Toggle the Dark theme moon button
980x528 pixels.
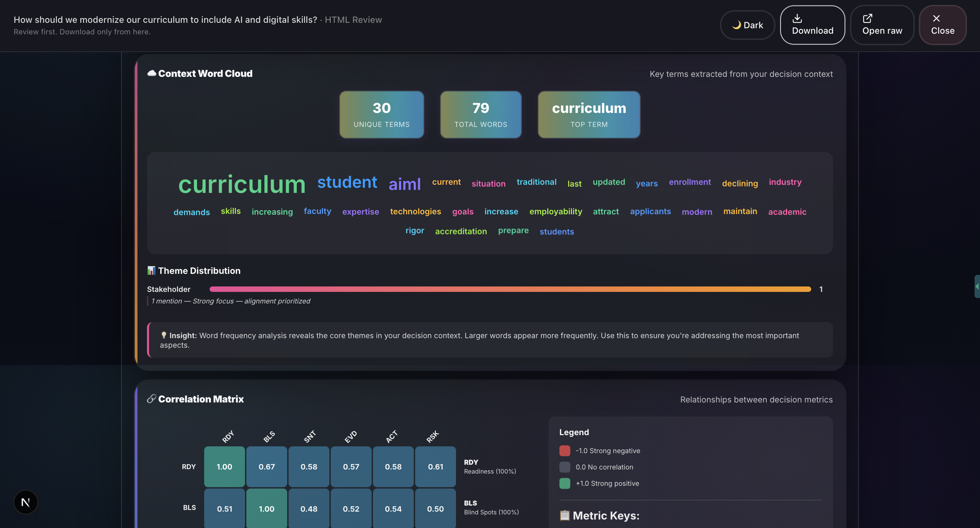[x=747, y=25]
